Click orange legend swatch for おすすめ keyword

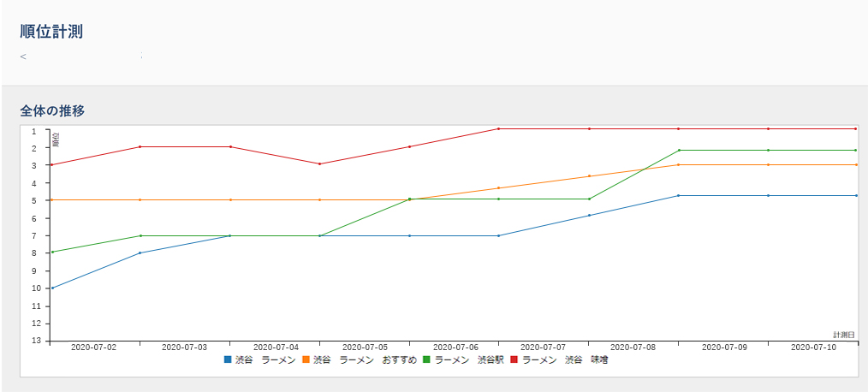(x=305, y=360)
